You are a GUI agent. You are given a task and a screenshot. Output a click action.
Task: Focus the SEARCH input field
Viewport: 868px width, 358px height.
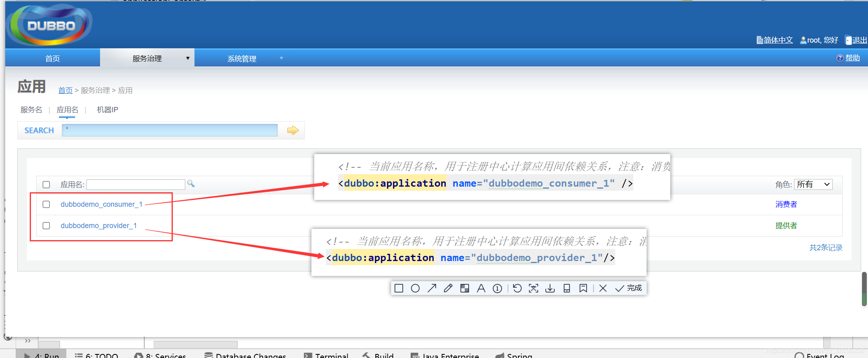[x=170, y=130]
